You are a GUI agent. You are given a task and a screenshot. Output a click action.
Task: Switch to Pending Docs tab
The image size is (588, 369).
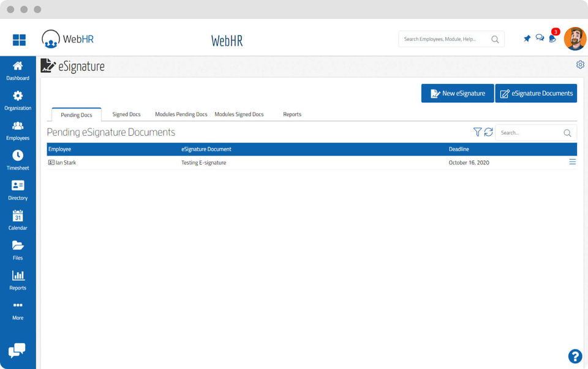[77, 114]
